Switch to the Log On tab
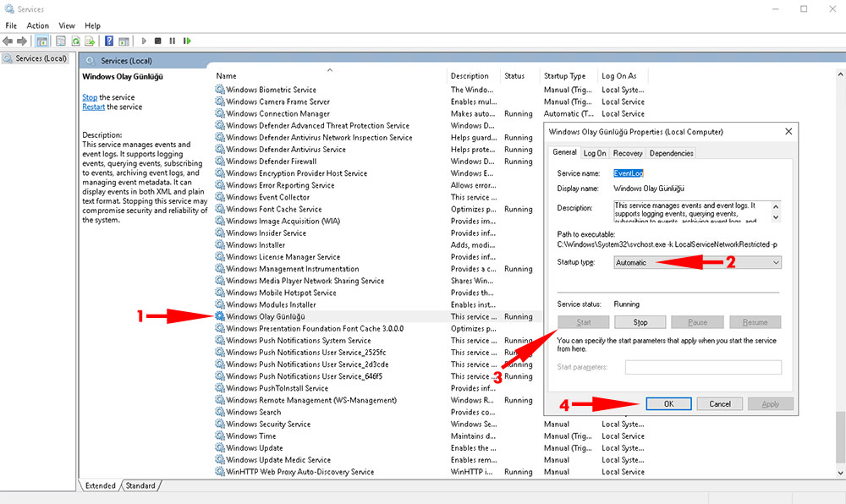This screenshot has height=504, width=846. [595, 153]
